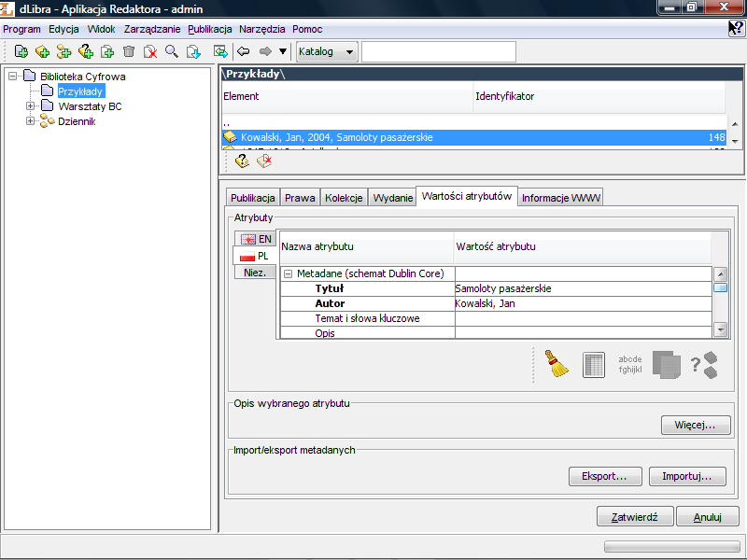Image resolution: width=747 pixels, height=560 pixels.
Task: Click the attributes table scrollbar down arrow
Action: tap(720, 329)
